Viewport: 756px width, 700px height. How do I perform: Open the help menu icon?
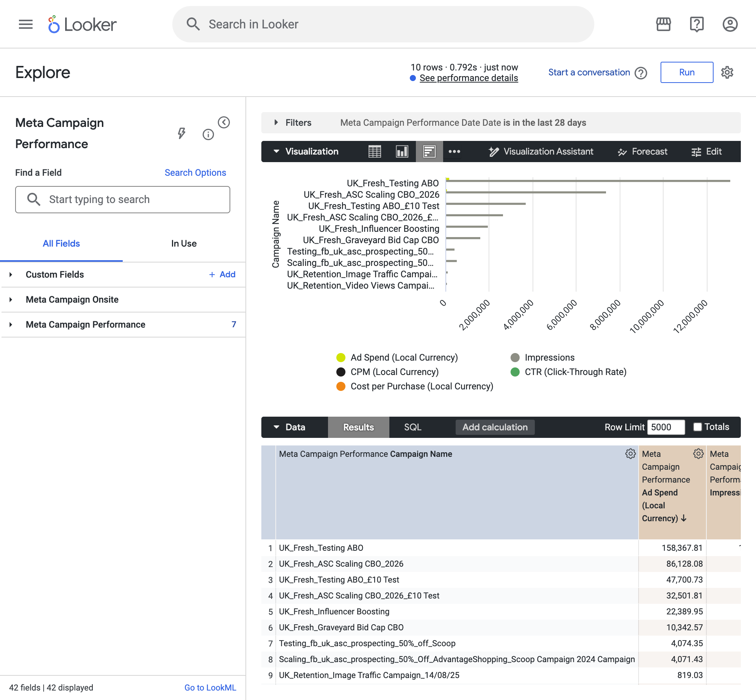tap(697, 24)
